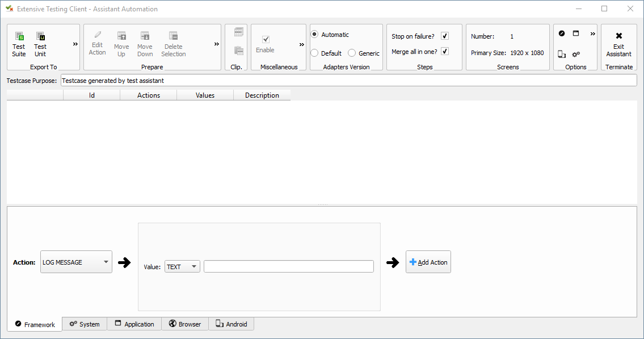Viewport: 644px width, 339px height.
Task: Click the pencil-circle icon in Options group
Action: 562,34
